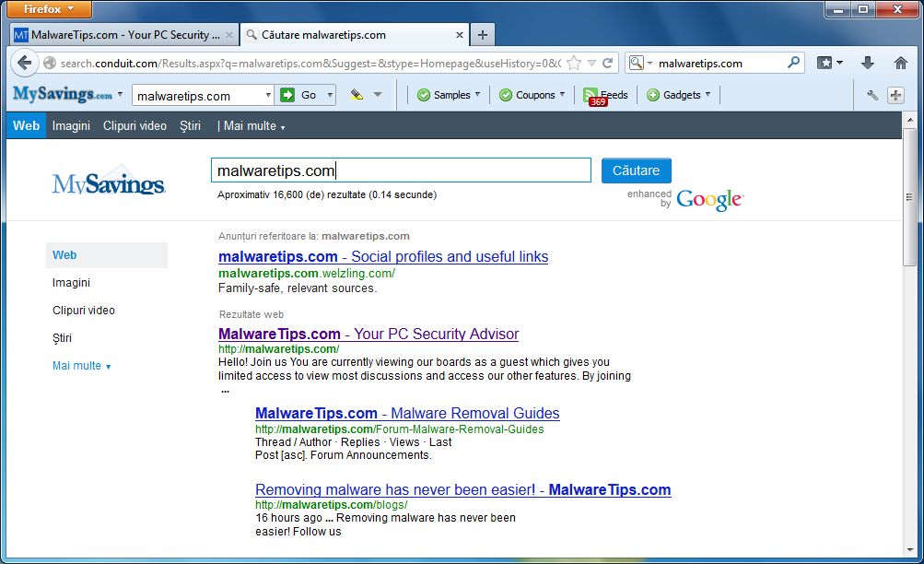Expand the Mai multe sidebar option

(x=78, y=365)
